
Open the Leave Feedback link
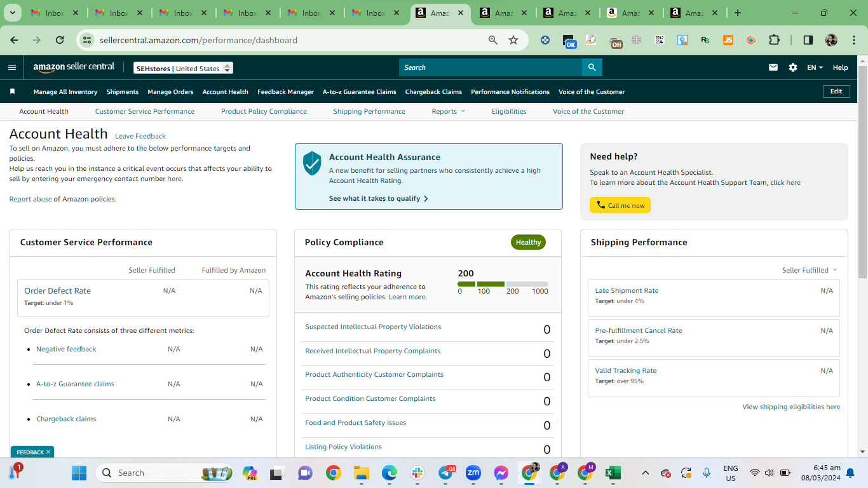click(x=140, y=136)
